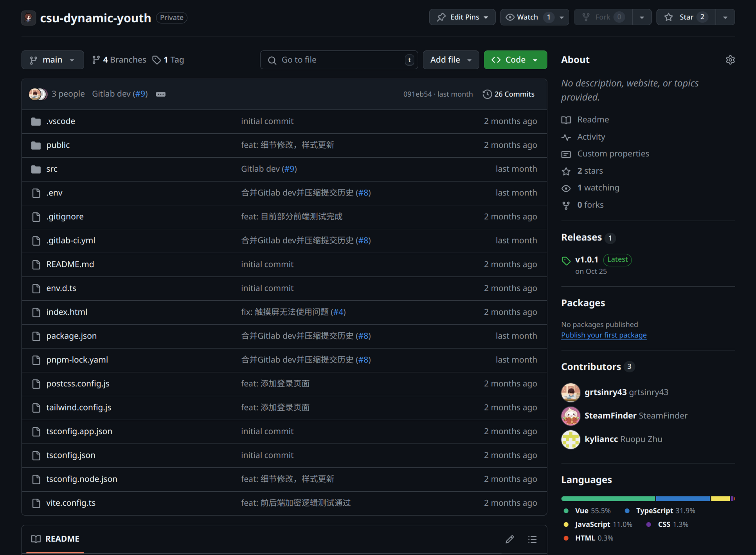Click the Go to file search field
Viewport: 756px width, 555px height.
pyautogui.click(x=338, y=60)
